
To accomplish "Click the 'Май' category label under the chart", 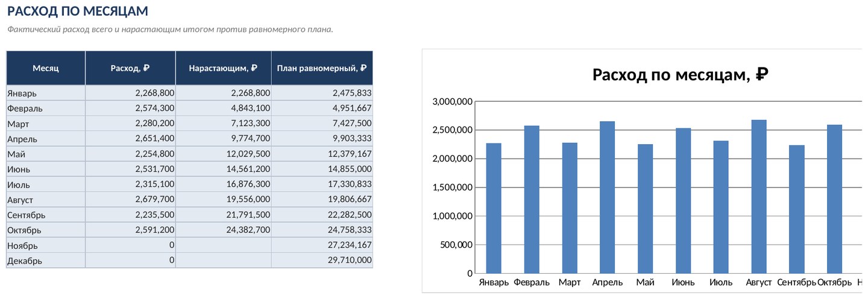I will [x=645, y=282].
